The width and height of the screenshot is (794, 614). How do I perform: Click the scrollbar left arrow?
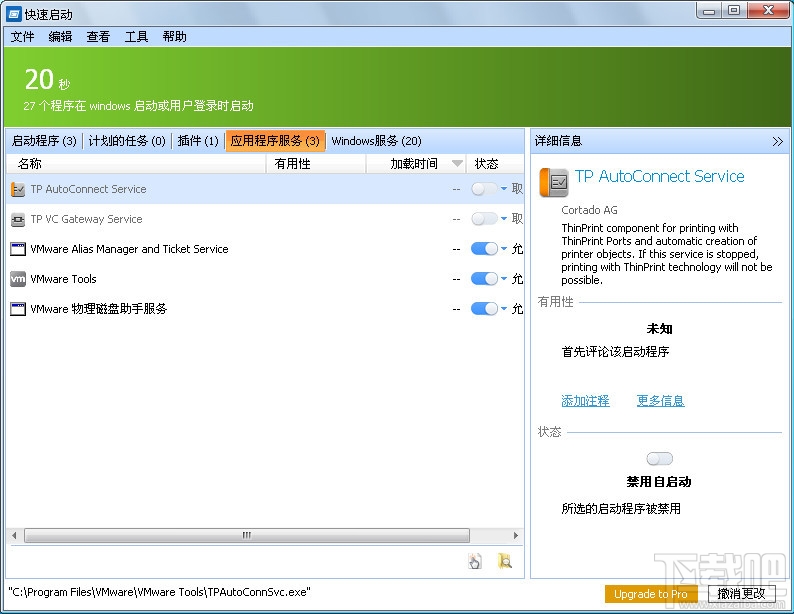point(14,535)
